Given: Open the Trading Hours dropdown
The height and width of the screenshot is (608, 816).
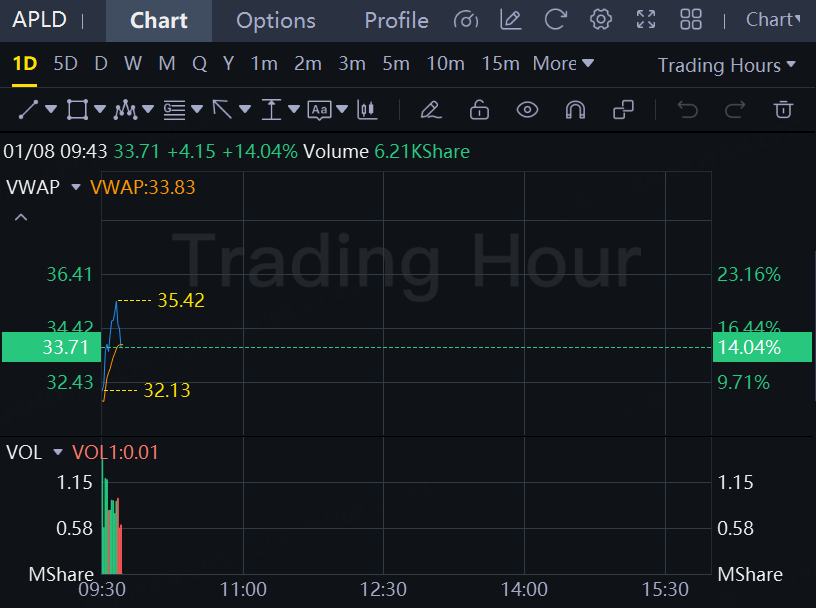Looking at the screenshot, I should click(726, 66).
